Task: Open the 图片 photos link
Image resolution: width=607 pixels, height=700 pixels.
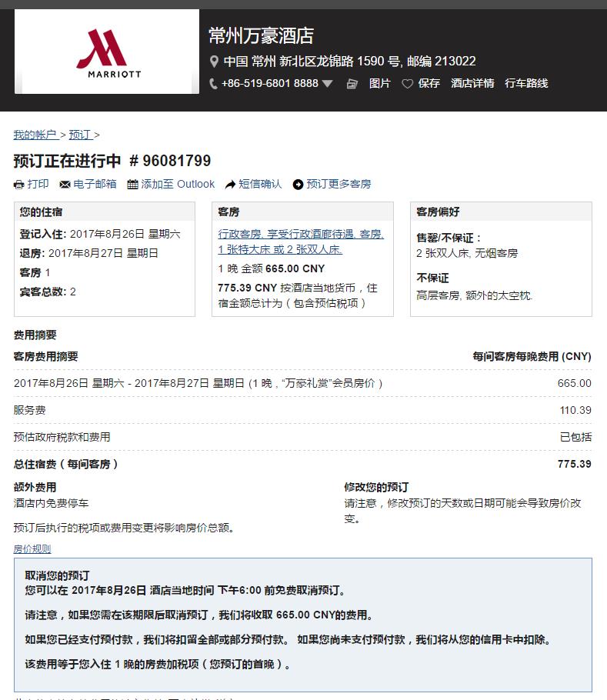Action: [380, 84]
